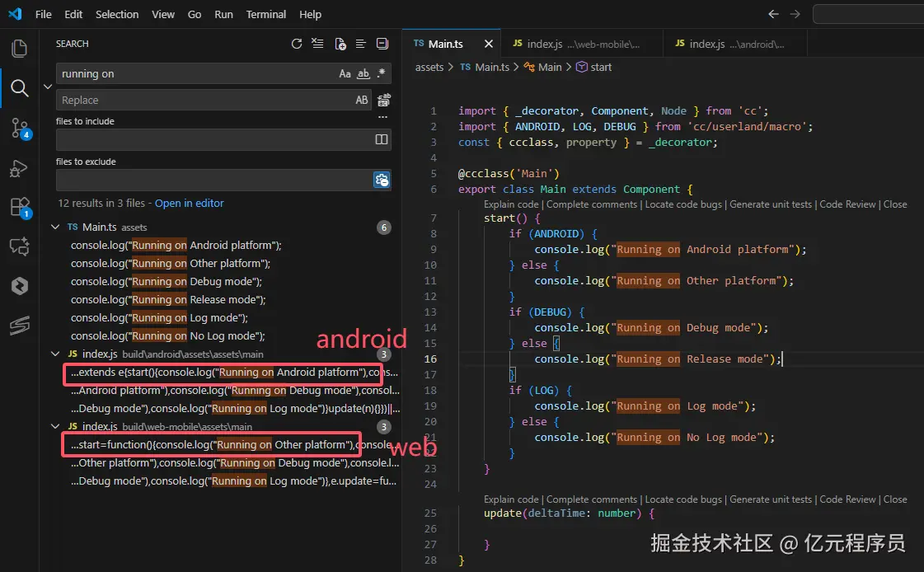The width and height of the screenshot is (924, 572).
Task: Click the Open in editor link
Action: pyautogui.click(x=189, y=204)
